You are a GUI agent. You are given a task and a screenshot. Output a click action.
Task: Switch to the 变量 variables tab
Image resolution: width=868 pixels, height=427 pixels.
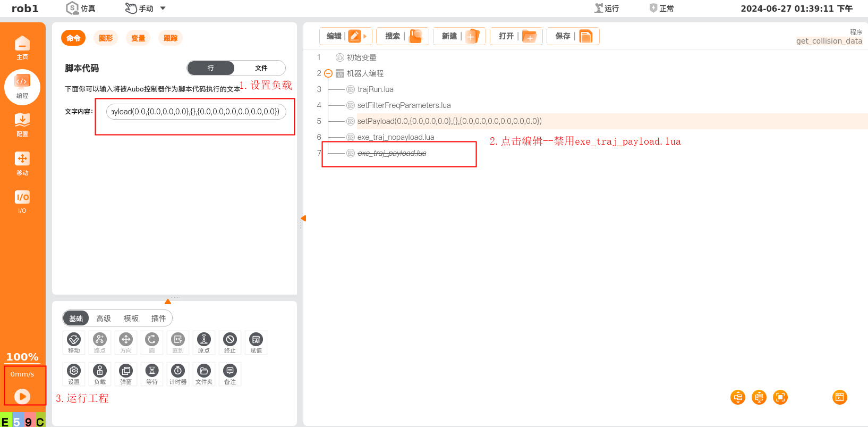[138, 38]
